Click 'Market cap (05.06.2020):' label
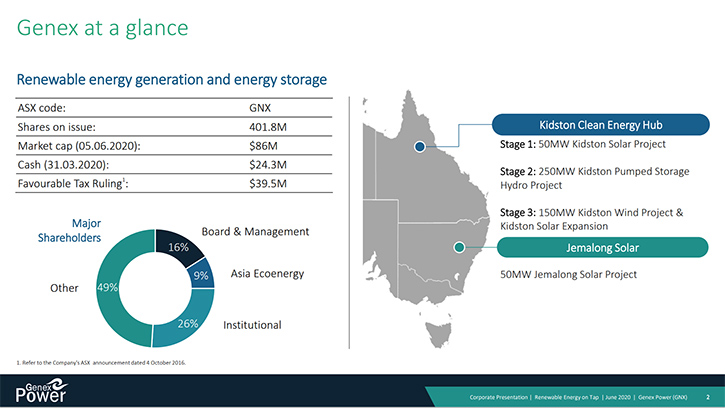 tap(79, 146)
